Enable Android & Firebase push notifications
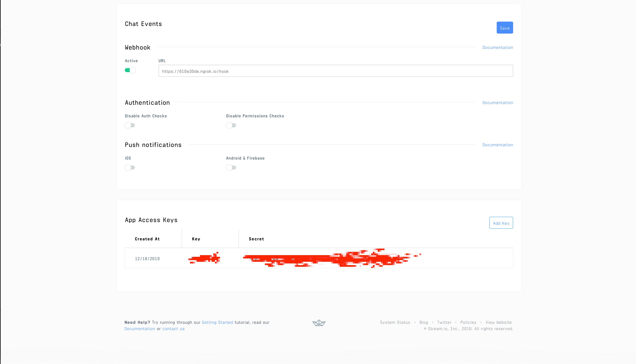This screenshot has height=364, width=636. [231, 168]
